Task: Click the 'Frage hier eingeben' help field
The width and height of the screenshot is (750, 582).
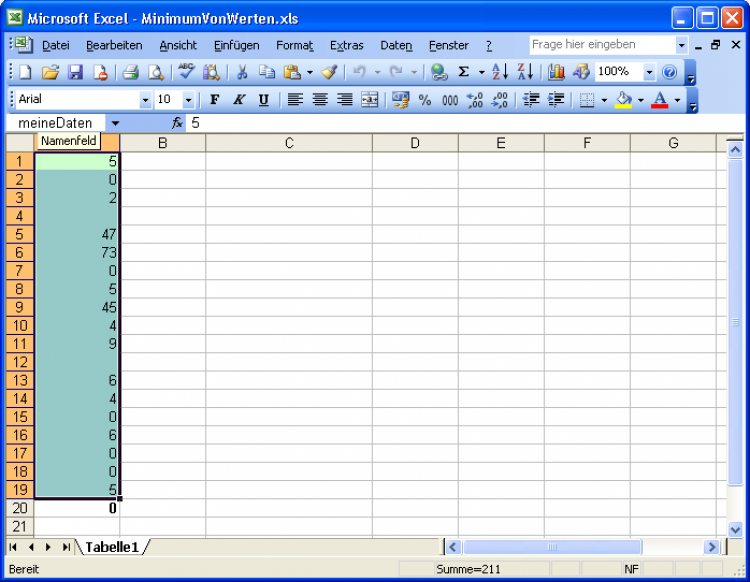Action: (x=602, y=45)
